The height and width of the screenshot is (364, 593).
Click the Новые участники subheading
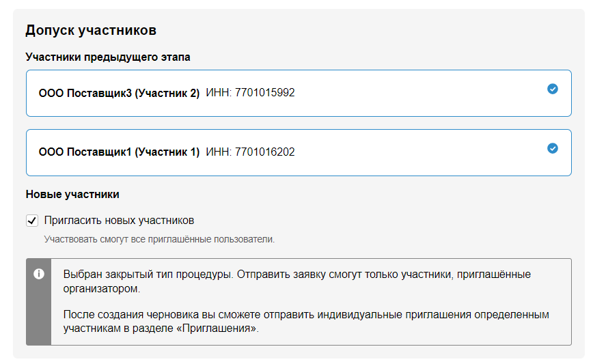[72, 195]
